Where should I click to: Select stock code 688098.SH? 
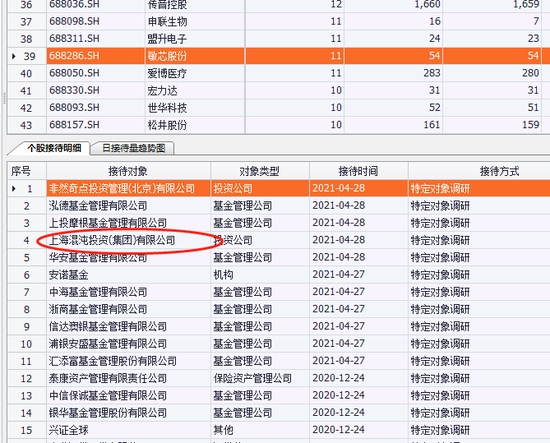coord(74,21)
